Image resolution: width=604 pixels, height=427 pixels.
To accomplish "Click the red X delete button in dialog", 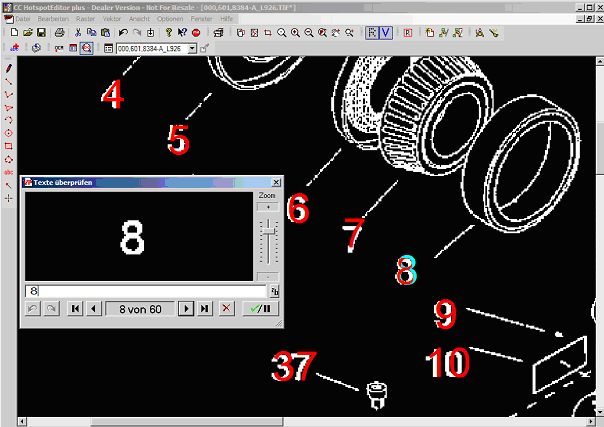I will coord(226,309).
